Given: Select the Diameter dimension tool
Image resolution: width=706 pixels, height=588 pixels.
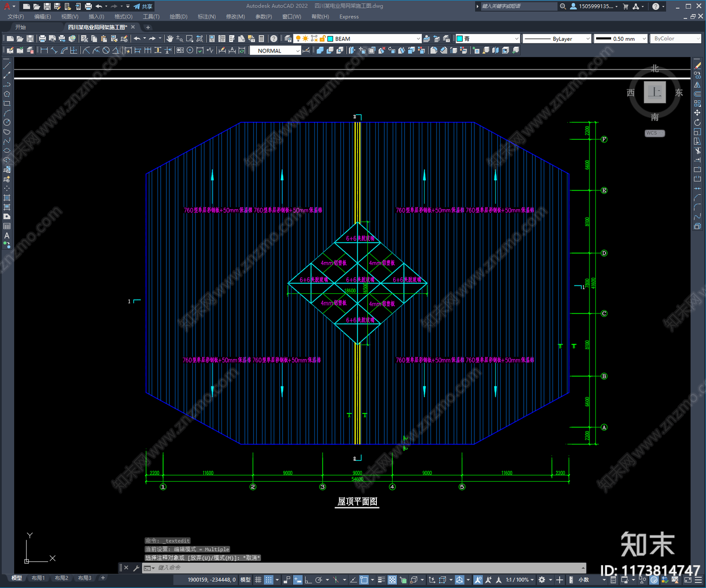Looking at the screenshot, I should [x=106, y=51].
